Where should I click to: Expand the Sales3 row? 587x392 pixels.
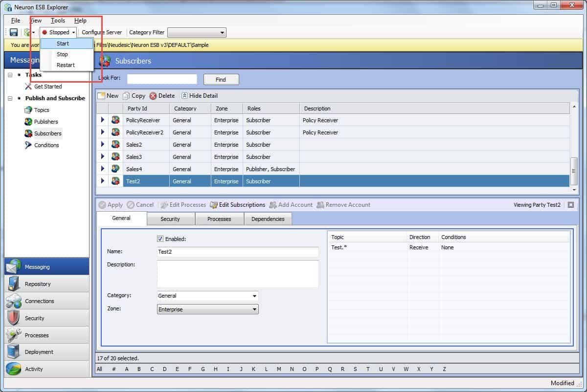click(x=103, y=156)
